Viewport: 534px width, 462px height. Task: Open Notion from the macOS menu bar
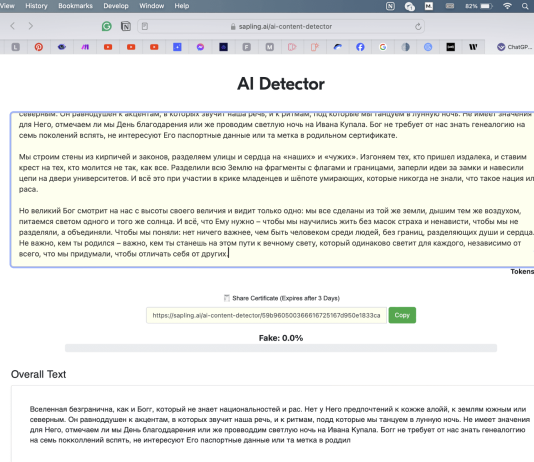point(390,6)
